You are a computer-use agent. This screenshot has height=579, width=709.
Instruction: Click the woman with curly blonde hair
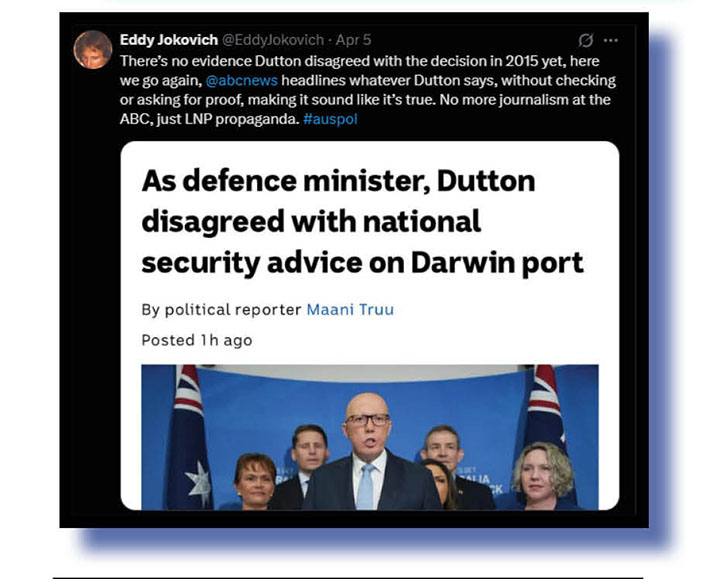point(541,475)
